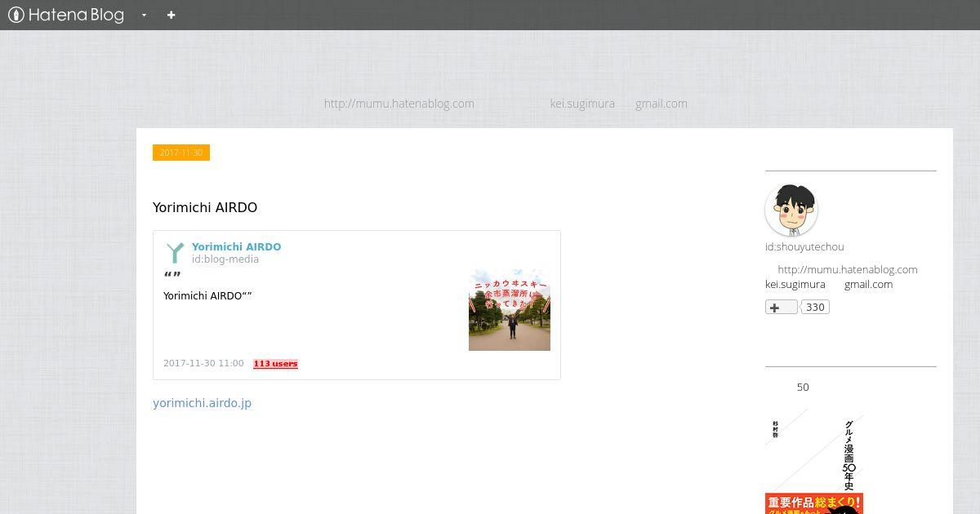Open the 2017-11-30 date badge
980x514 pixels.
click(x=181, y=153)
